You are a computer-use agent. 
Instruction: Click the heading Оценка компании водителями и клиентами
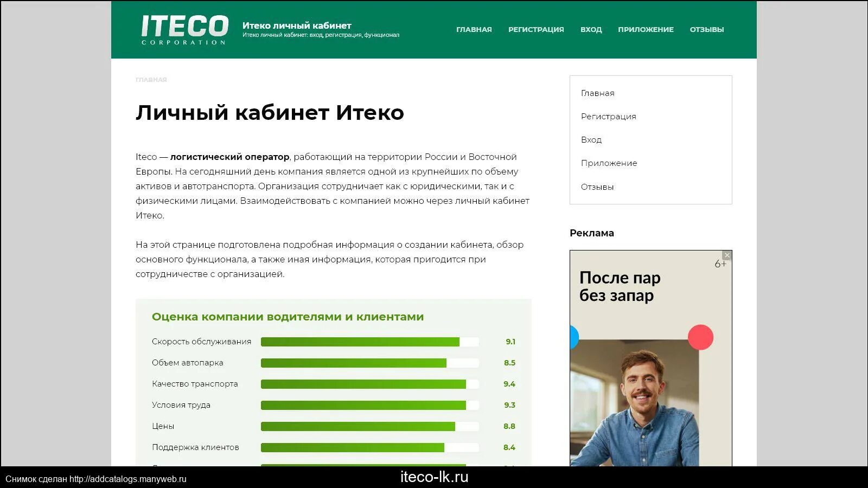[288, 317]
